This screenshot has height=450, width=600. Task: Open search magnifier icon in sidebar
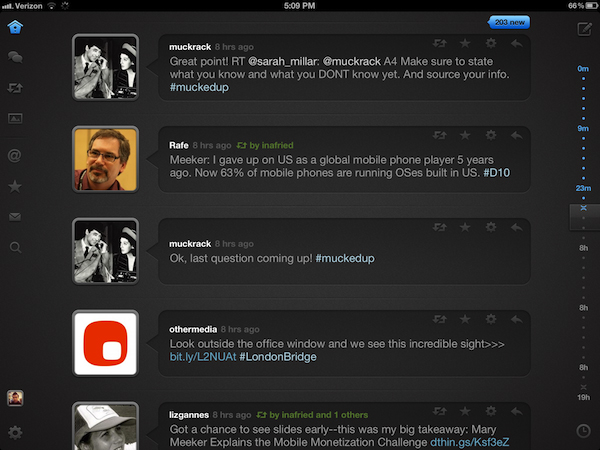(x=15, y=247)
